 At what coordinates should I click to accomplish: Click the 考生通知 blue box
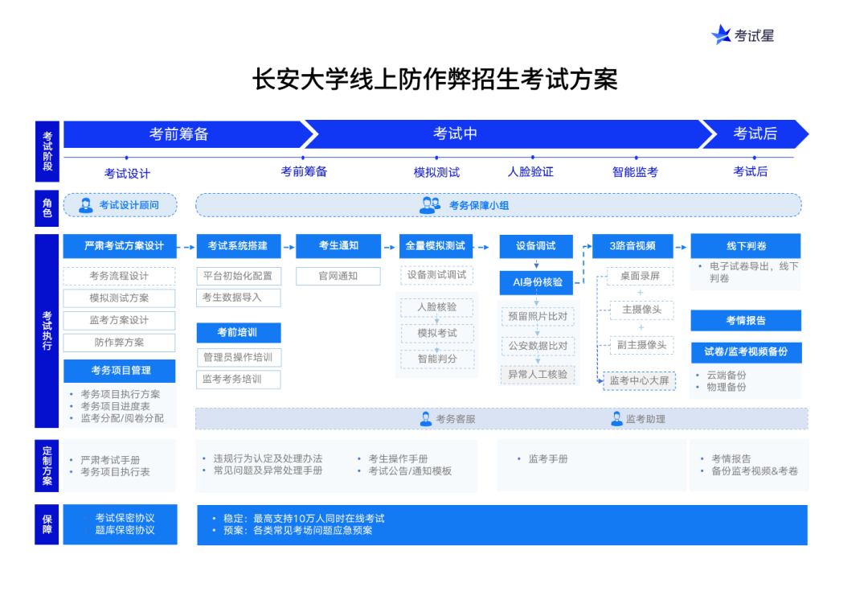coord(338,246)
